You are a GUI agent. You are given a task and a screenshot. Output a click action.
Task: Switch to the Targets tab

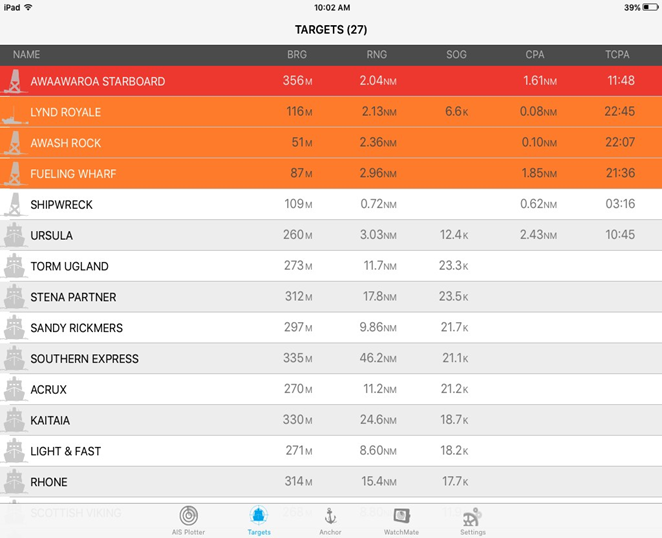[259, 521]
